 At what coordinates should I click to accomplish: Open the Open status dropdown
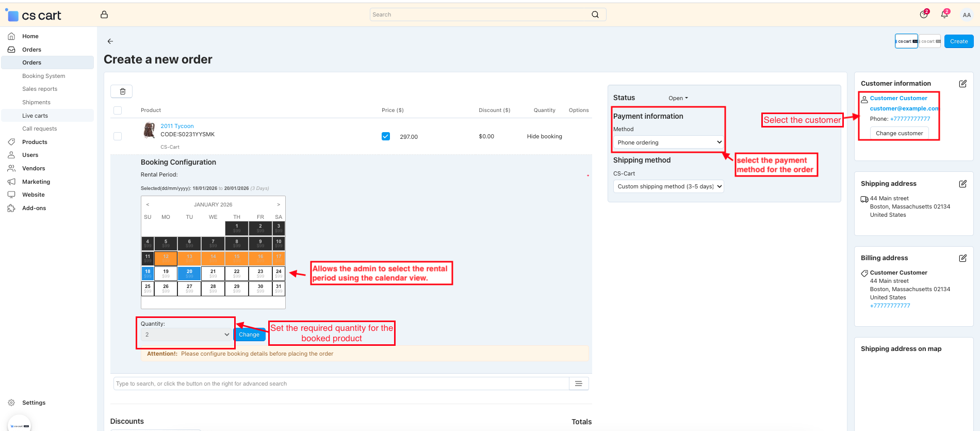pos(678,98)
